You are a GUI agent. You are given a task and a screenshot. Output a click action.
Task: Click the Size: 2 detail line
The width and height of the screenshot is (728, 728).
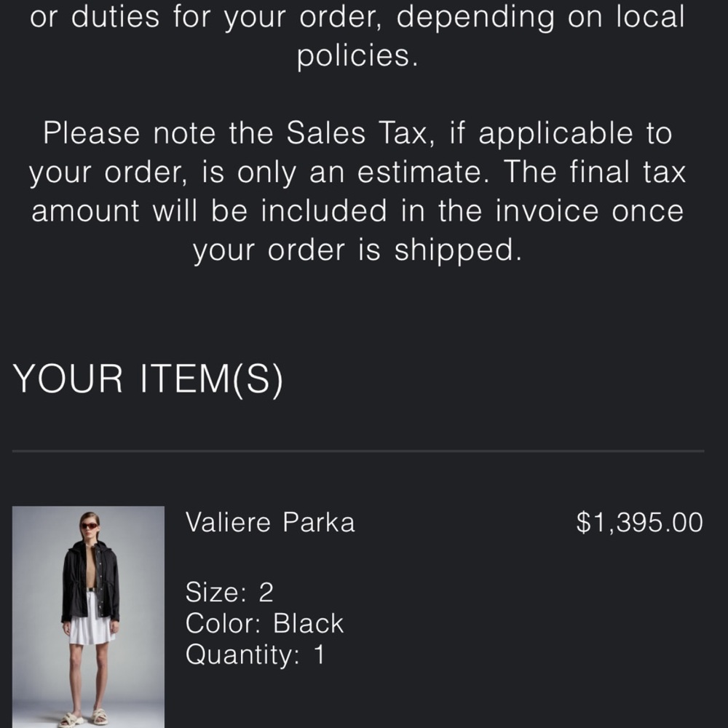point(229,592)
